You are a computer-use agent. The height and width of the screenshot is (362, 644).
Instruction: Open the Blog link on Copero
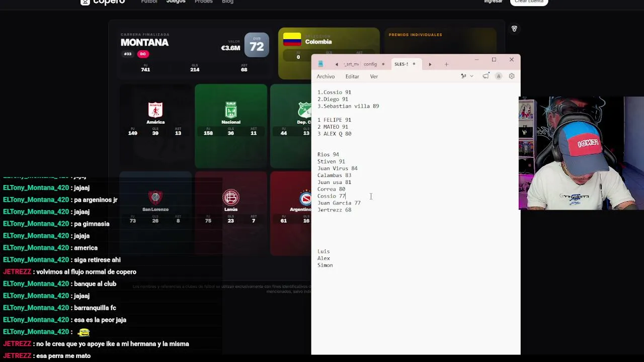coord(227,2)
